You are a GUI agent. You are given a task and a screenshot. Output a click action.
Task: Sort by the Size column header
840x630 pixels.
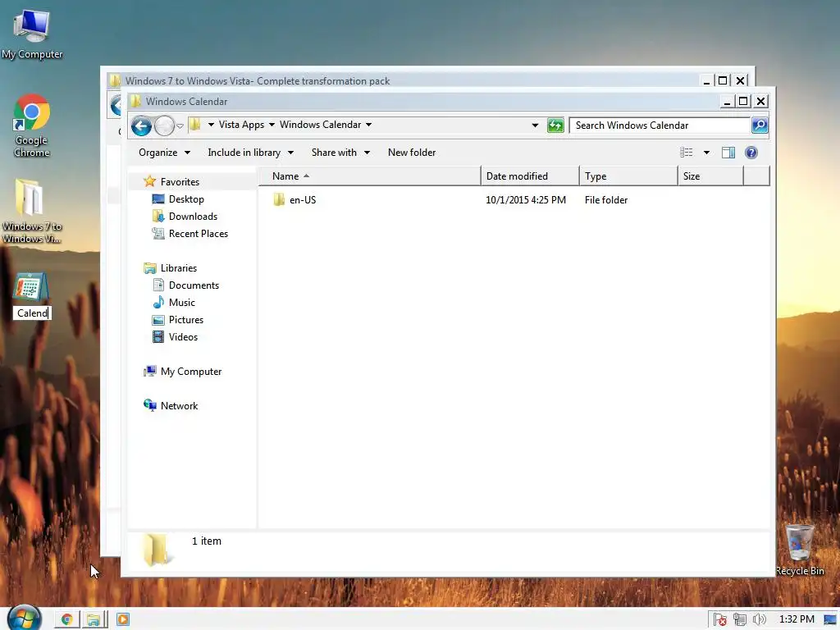(710, 176)
